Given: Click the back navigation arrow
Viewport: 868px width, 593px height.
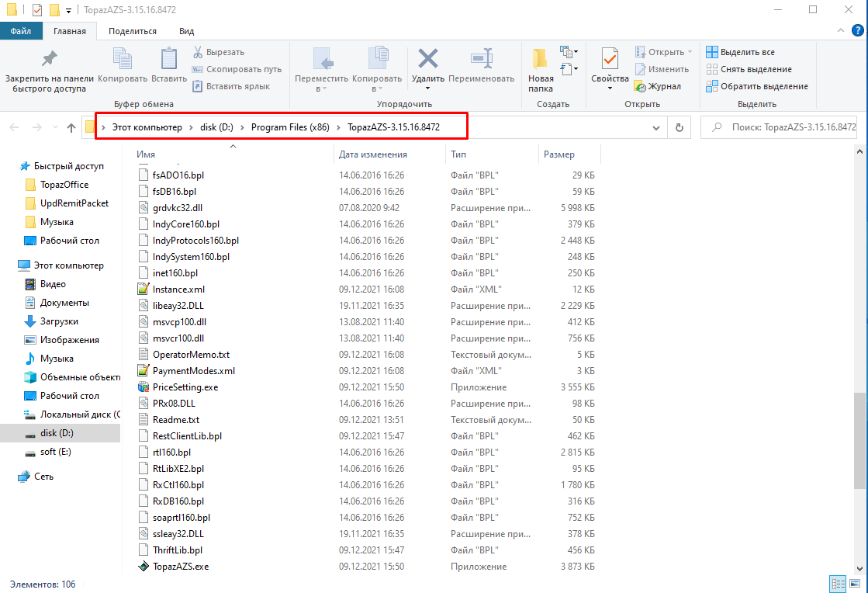Looking at the screenshot, I should tap(15, 127).
